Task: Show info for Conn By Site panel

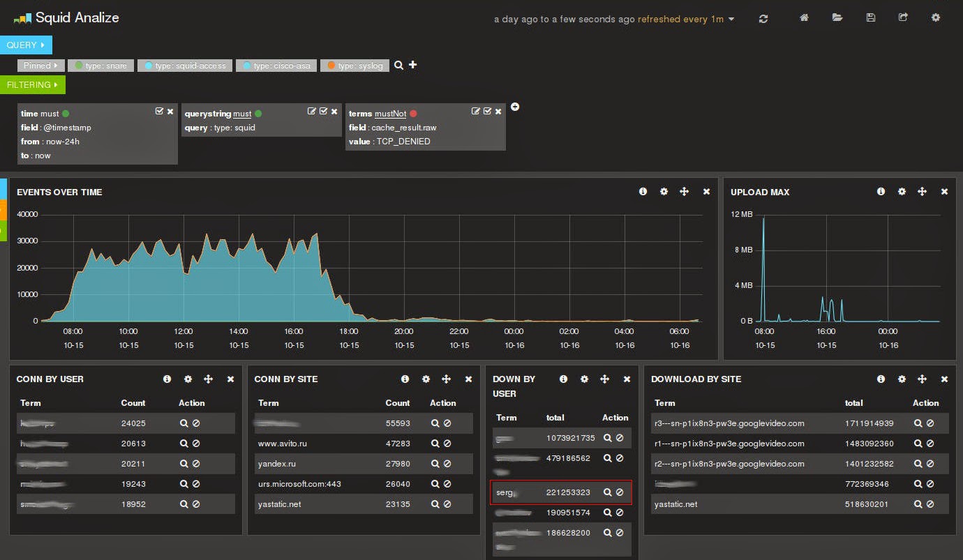Action: (x=405, y=379)
